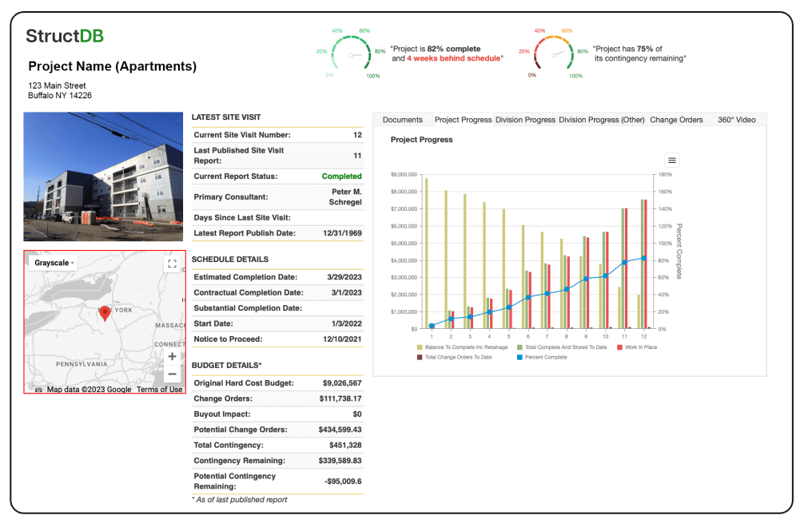Zoom in on the map with the plus icon

[x=172, y=356]
